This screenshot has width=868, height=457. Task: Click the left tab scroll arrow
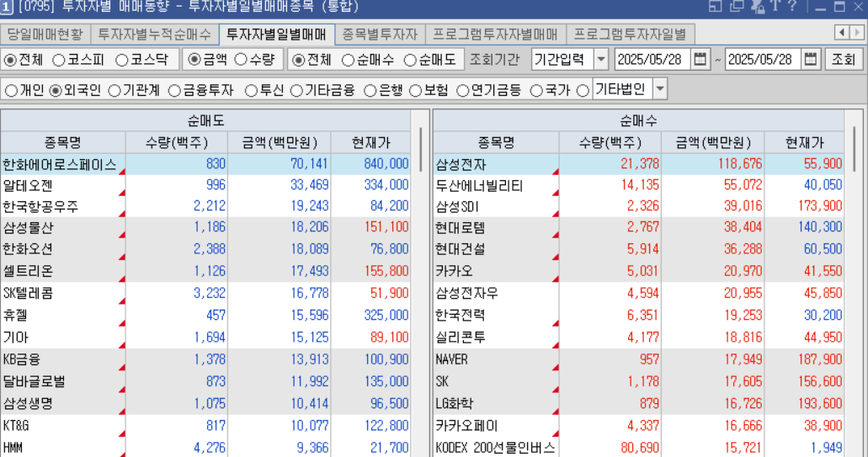tap(842, 33)
